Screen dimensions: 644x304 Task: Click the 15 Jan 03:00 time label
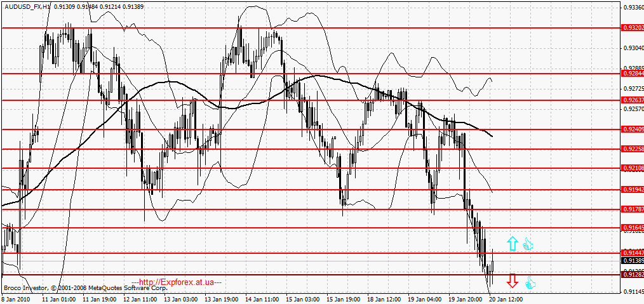coord(303,300)
